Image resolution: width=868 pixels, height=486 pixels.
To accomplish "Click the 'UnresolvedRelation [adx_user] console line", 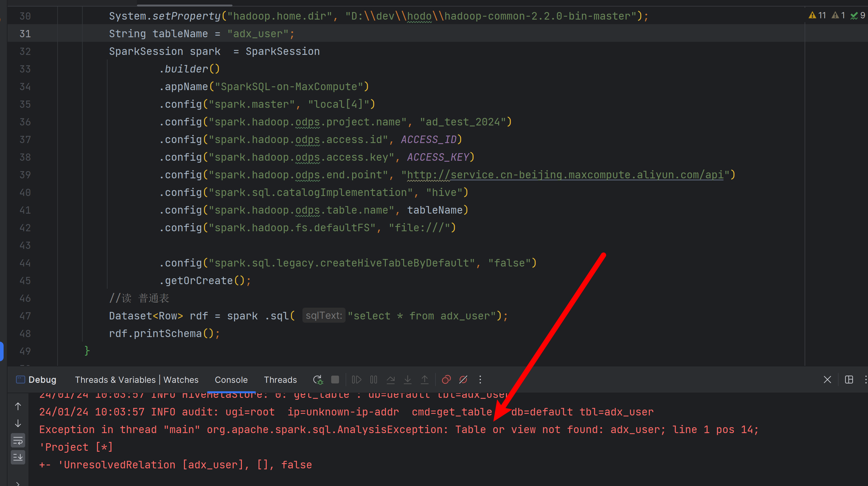I will (176, 465).
